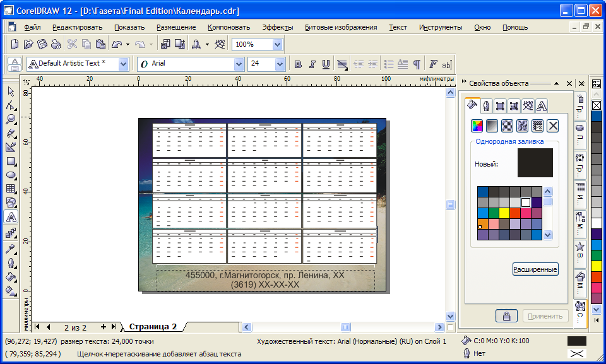Choose the Fountain fill type icon
Screen dimensions: 606x364
coord(492,126)
